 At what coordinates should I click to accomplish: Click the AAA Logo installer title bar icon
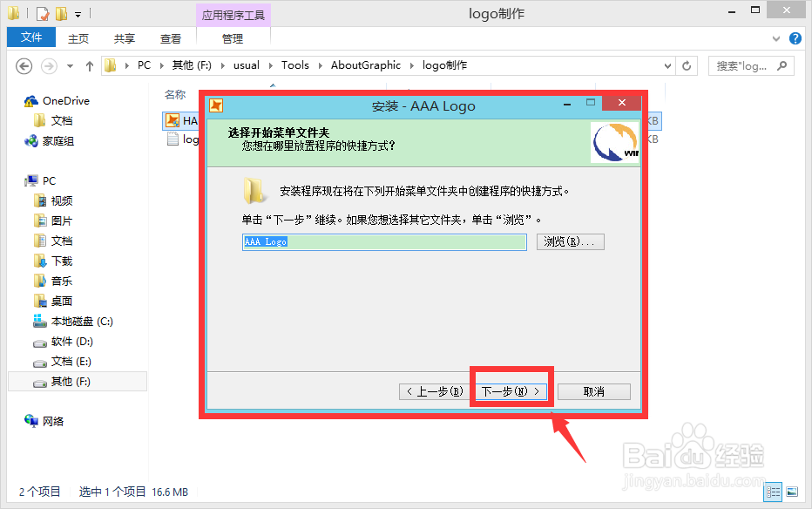[x=216, y=105]
